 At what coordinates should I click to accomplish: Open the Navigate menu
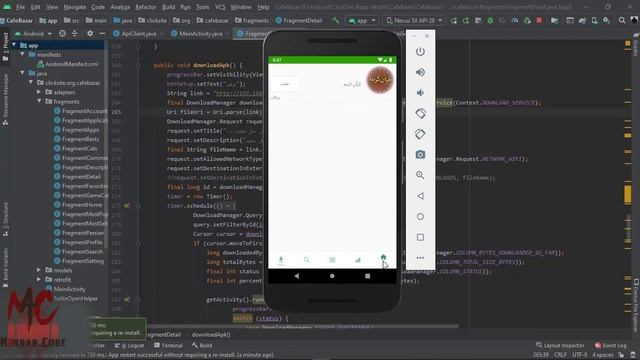pos(75,7)
